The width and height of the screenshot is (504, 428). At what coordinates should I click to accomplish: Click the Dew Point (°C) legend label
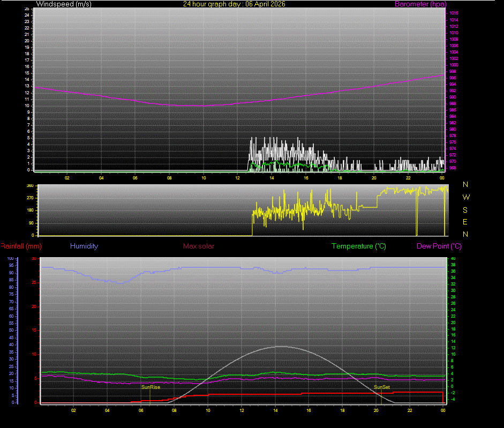pos(438,246)
